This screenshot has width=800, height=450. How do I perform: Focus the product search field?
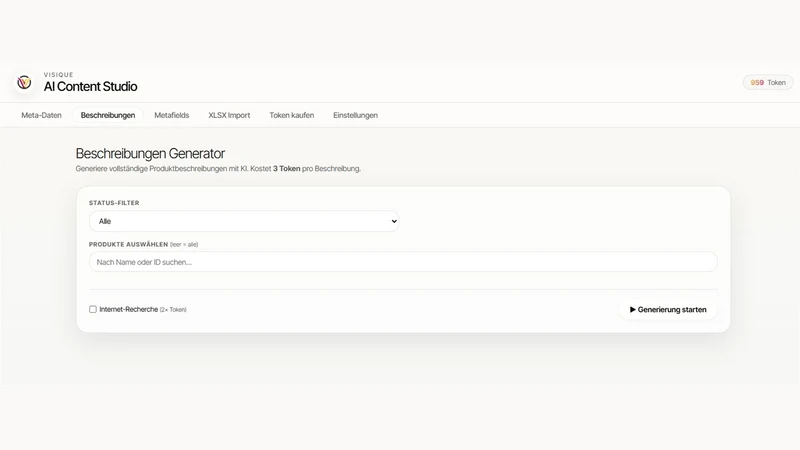[x=403, y=262]
